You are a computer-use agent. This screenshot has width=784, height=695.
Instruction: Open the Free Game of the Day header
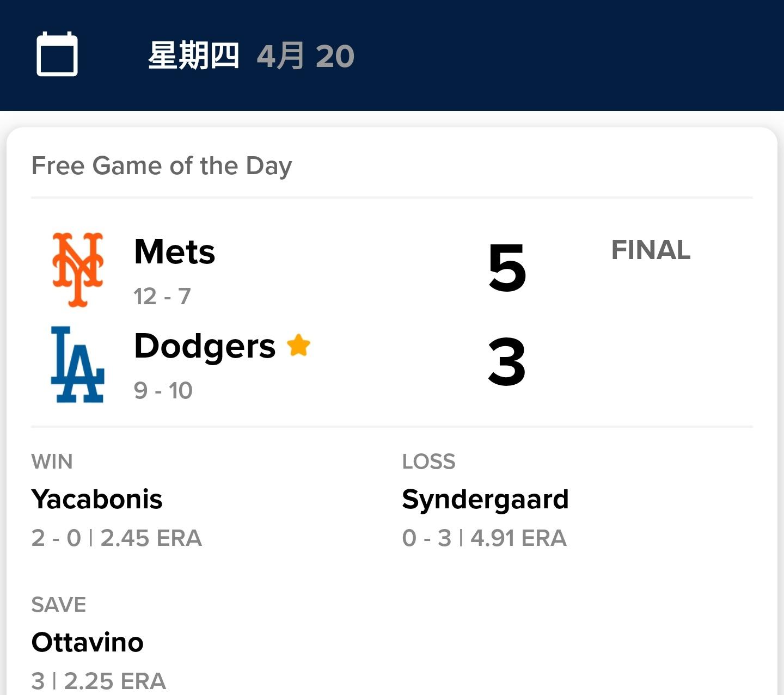coord(162,165)
